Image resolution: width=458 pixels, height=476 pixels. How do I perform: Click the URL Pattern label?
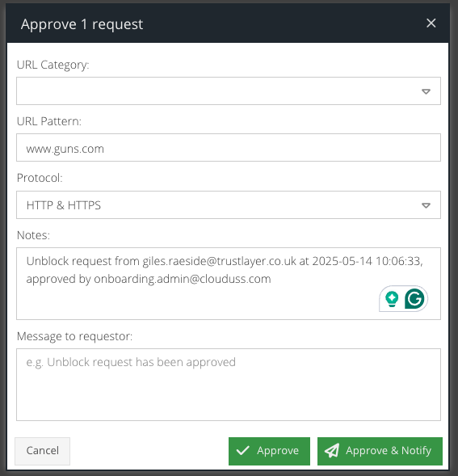(x=49, y=121)
